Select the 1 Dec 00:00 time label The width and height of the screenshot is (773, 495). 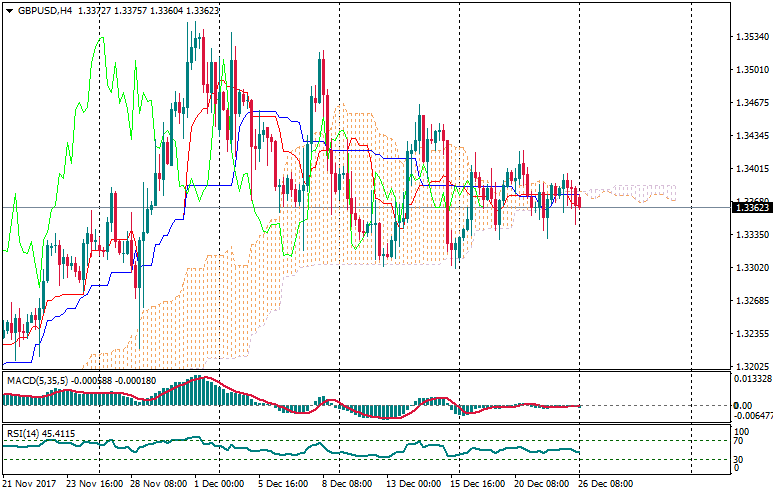[220, 482]
